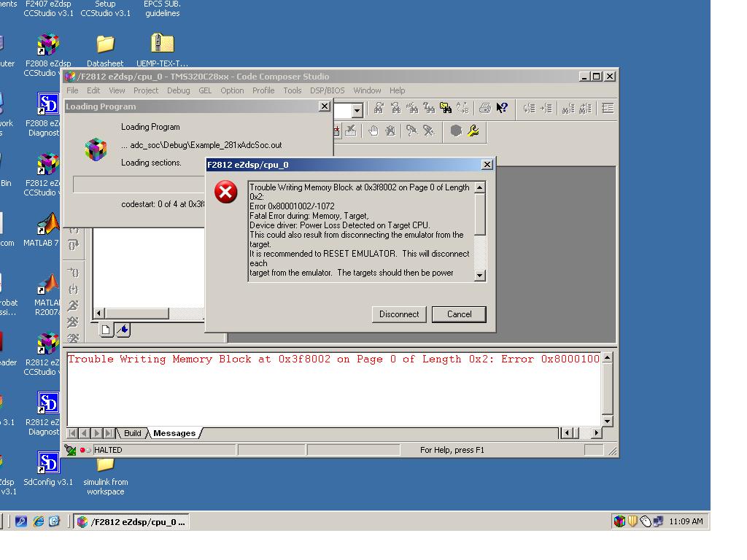Viewport: 747px width, 560px height.
Task: Click the system tray clock 11:09 AM
Action: pos(686,521)
